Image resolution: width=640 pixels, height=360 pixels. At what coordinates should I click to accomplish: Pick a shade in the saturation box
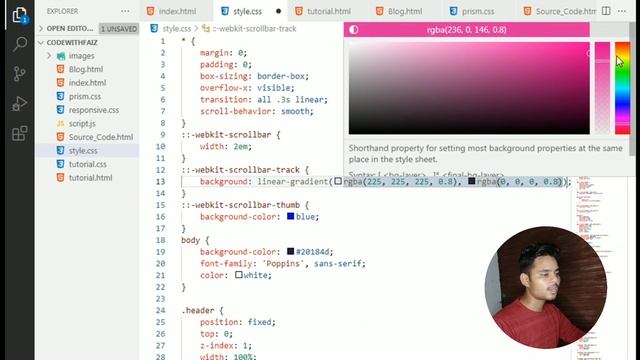point(469,88)
